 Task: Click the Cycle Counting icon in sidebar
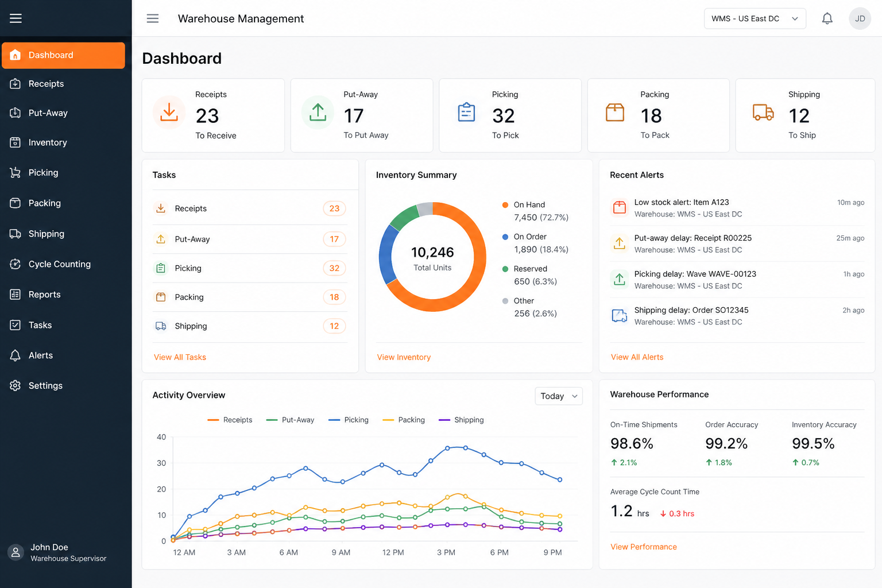[x=16, y=264]
